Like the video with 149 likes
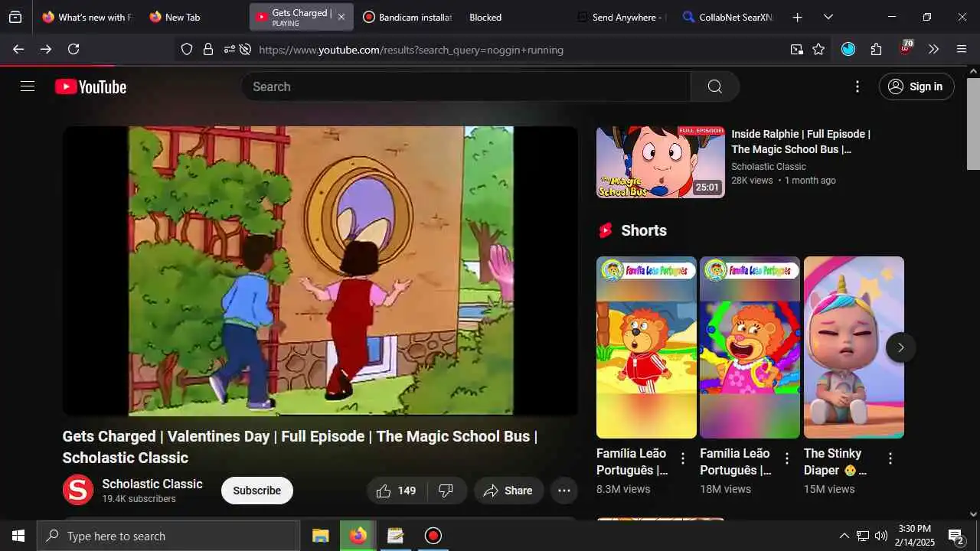This screenshot has width=980, height=551. (x=396, y=491)
